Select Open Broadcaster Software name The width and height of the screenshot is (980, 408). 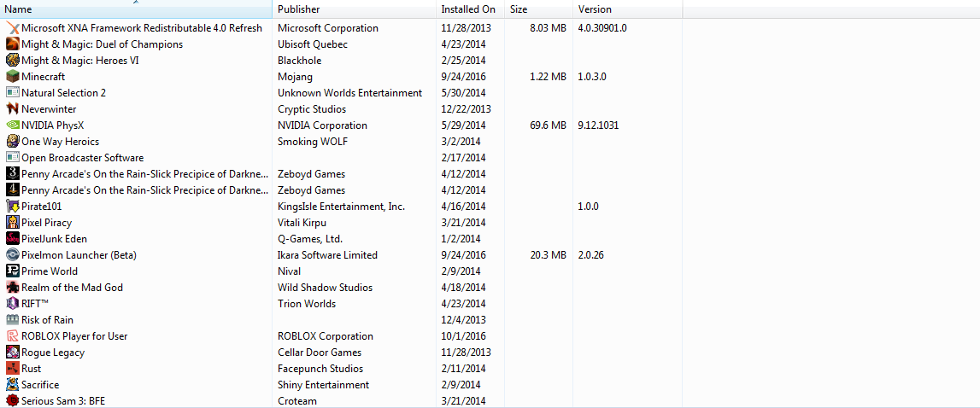[83, 158]
